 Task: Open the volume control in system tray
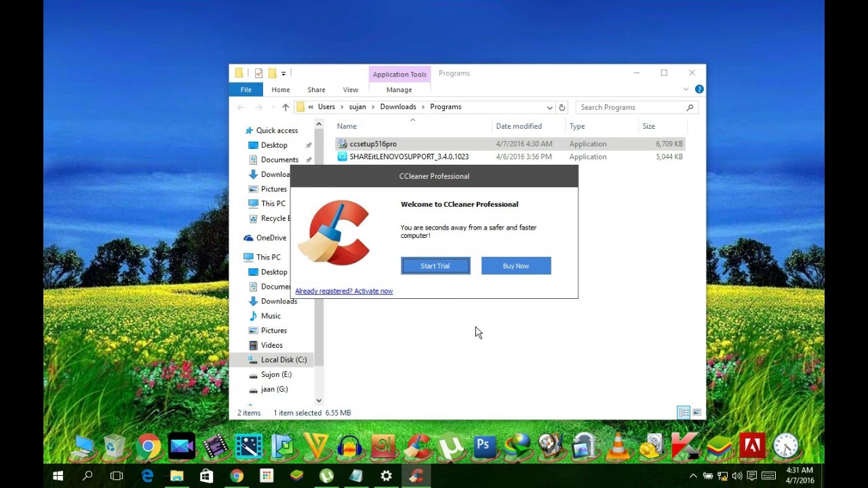(737, 476)
